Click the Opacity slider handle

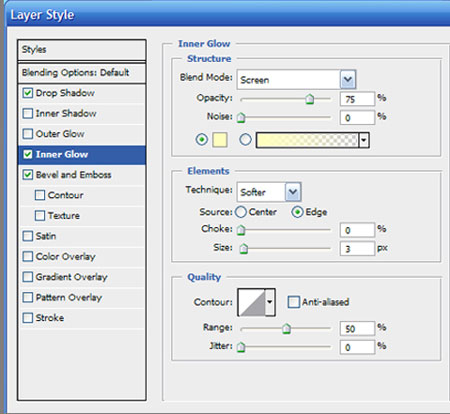coord(310,99)
